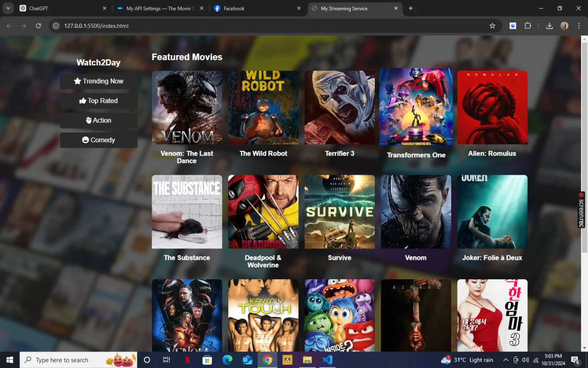This screenshot has width=588, height=368.
Task: Open the Windows Start menu
Action: (x=10, y=360)
